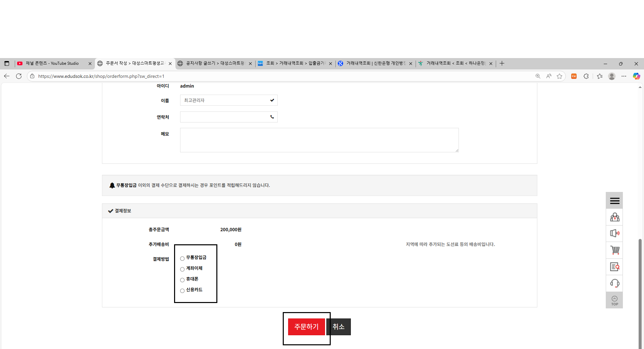Click the order lookup document icon in side bar
This screenshot has width=644, height=349.
click(614, 267)
